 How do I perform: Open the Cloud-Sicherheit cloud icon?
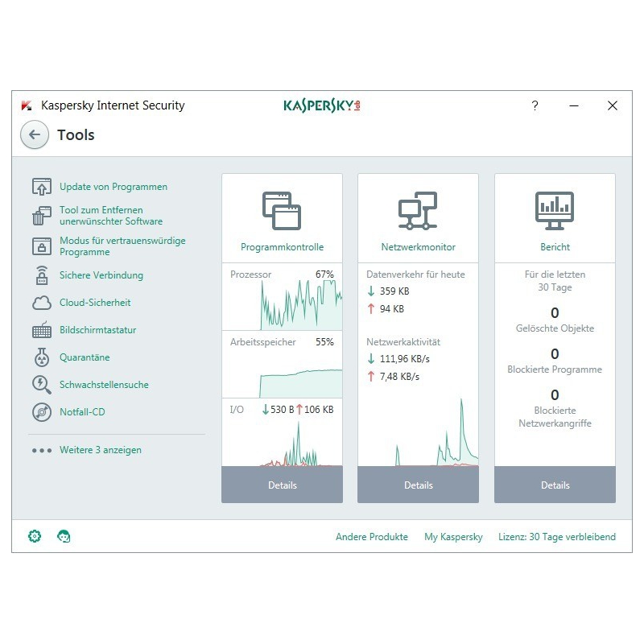(42, 303)
